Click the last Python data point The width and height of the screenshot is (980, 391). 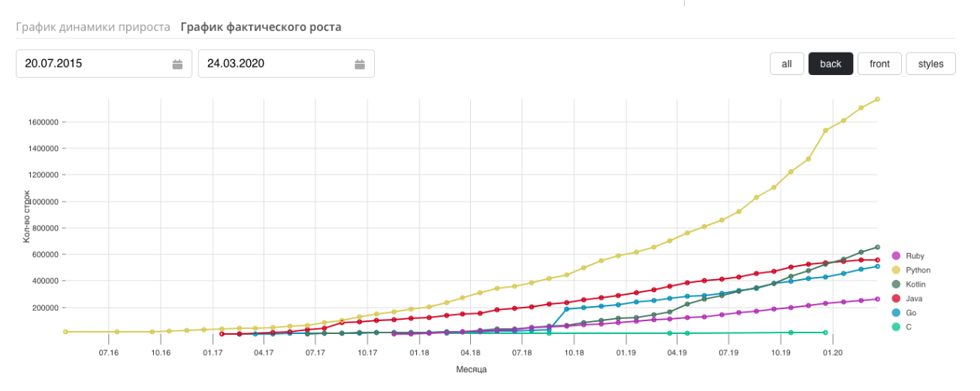point(877,99)
